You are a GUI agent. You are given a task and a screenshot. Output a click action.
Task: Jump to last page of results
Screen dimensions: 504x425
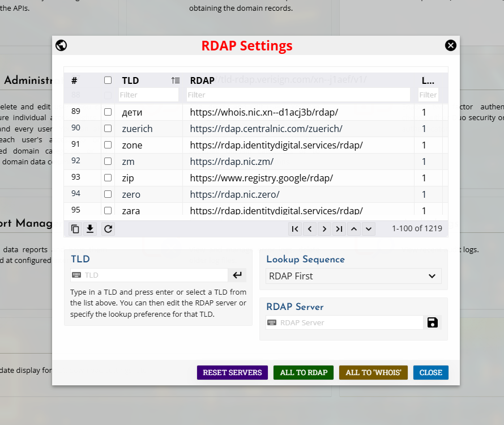coord(339,229)
